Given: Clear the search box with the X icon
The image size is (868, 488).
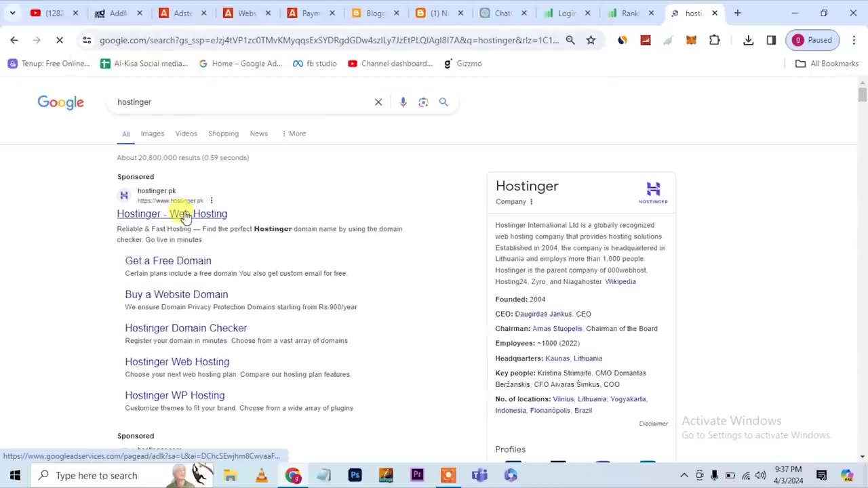Looking at the screenshot, I should [x=378, y=102].
